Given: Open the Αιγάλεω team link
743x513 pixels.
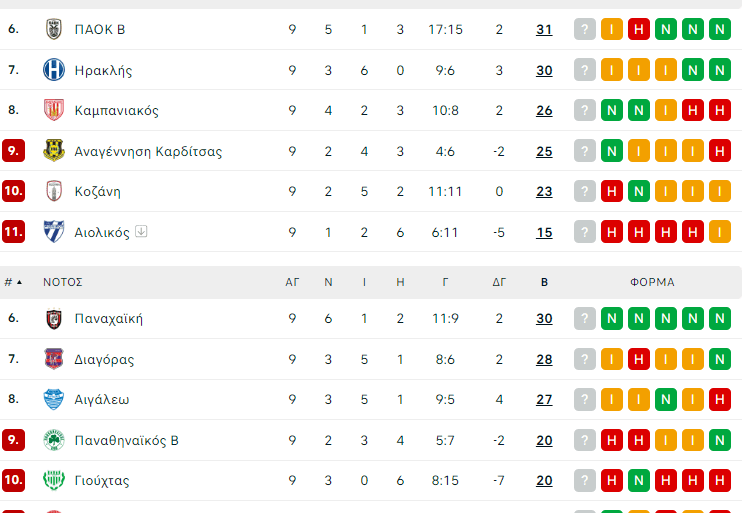Looking at the screenshot, I should (x=102, y=400).
